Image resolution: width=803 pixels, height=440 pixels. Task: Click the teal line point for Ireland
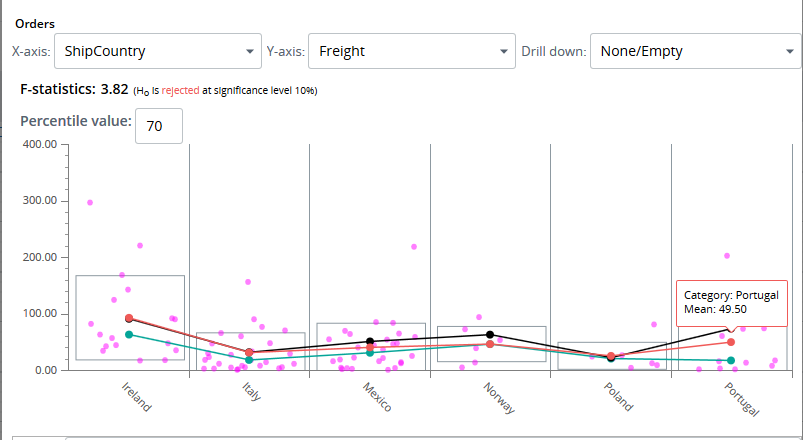[x=129, y=335]
